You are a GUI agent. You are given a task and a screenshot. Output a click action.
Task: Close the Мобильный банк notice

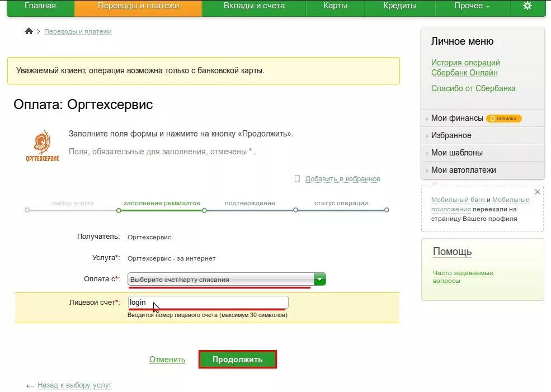[538, 192]
